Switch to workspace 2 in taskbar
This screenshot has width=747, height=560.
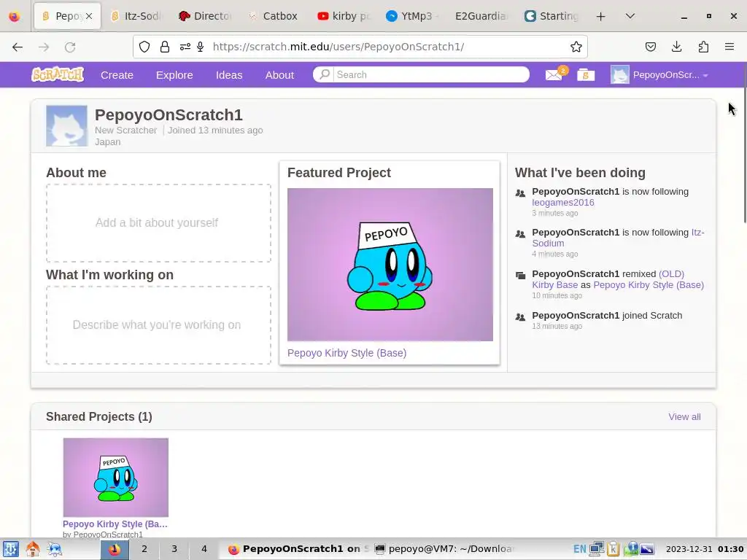point(144,549)
